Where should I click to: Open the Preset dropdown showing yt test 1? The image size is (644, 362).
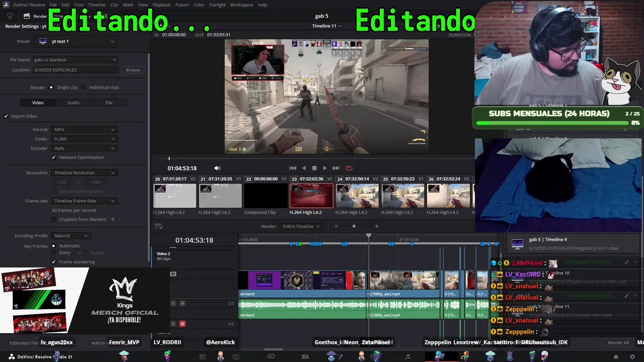75,41
